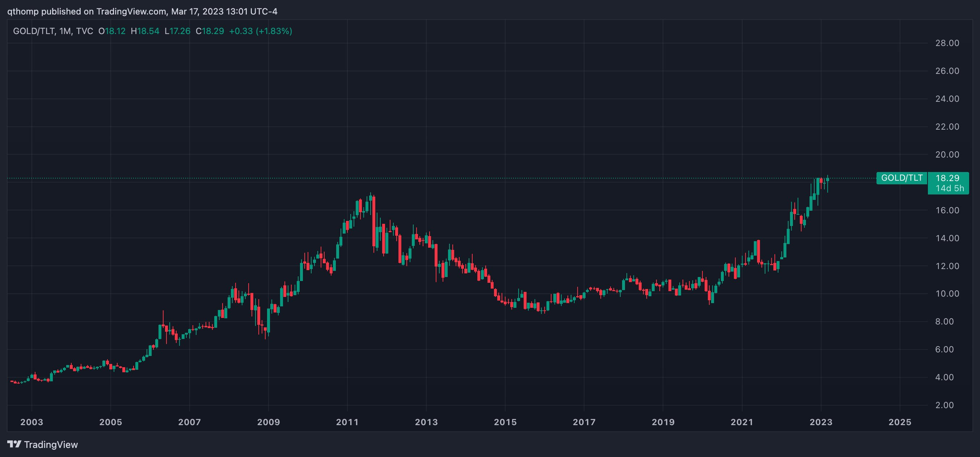Screen dimensions: 980x457
Task: Click the low value L17.26
Action: click(x=177, y=31)
